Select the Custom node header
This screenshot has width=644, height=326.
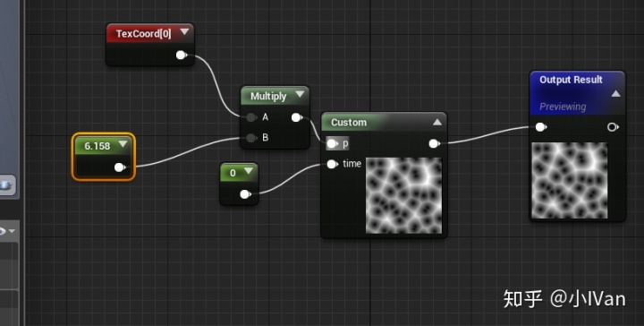tap(384, 122)
